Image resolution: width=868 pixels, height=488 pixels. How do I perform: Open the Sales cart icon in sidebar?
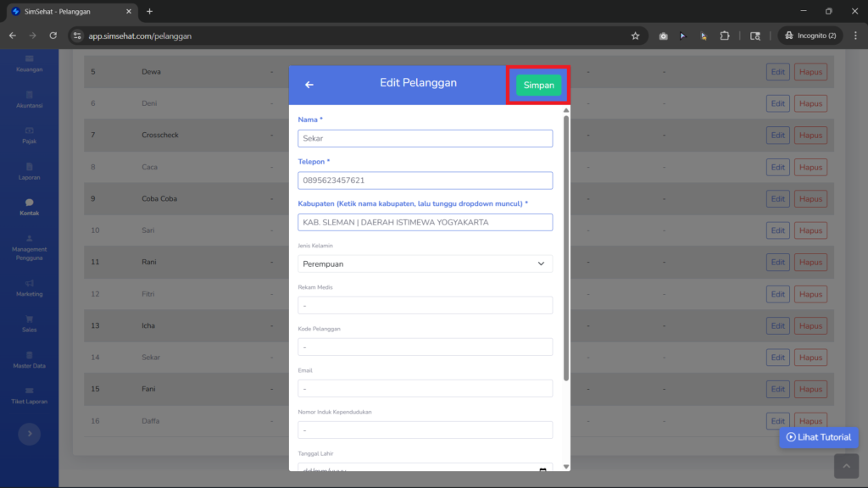[30, 319]
